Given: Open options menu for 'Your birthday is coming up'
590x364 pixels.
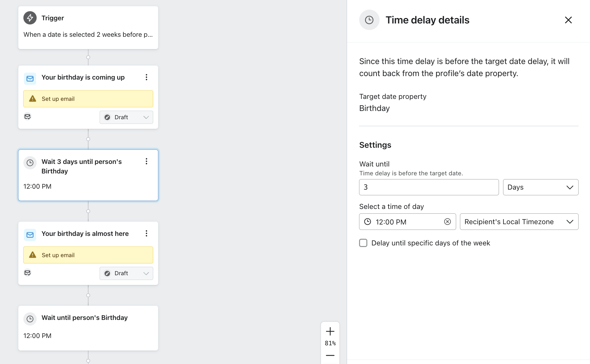Looking at the screenshot, I should (146, 77).
